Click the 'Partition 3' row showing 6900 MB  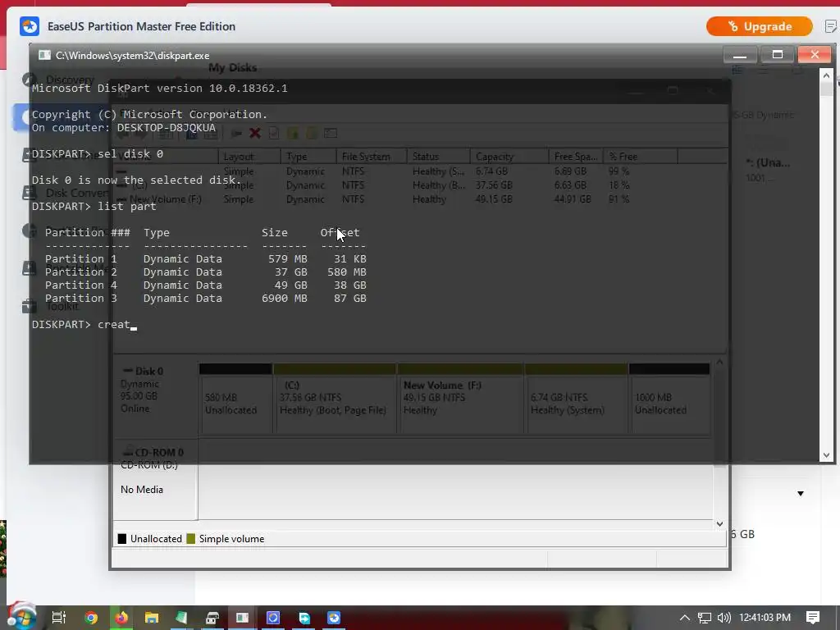(206, 299)
